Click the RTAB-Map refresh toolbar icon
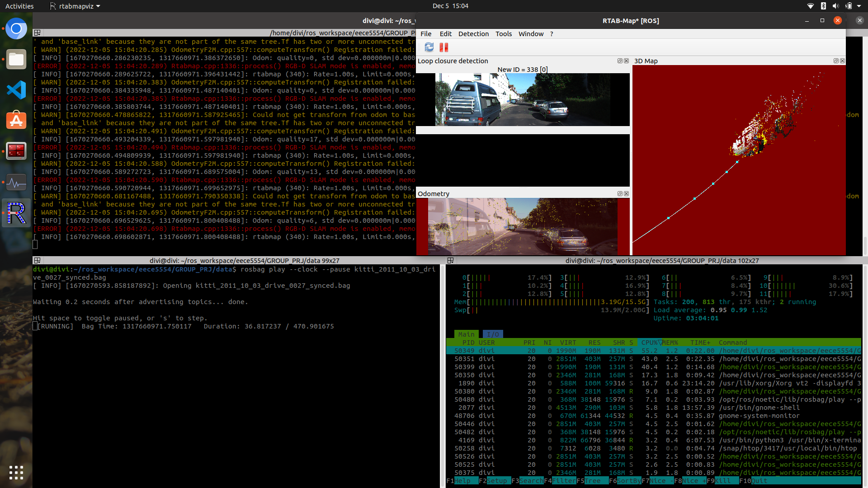The width and height of the screenshot is (868, 488). [429, 47]
